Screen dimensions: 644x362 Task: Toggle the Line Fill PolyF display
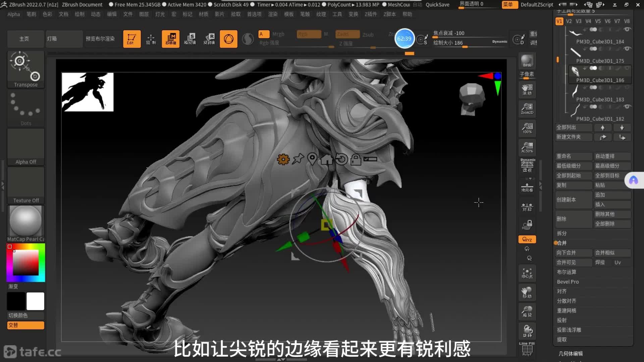[527, 349]
